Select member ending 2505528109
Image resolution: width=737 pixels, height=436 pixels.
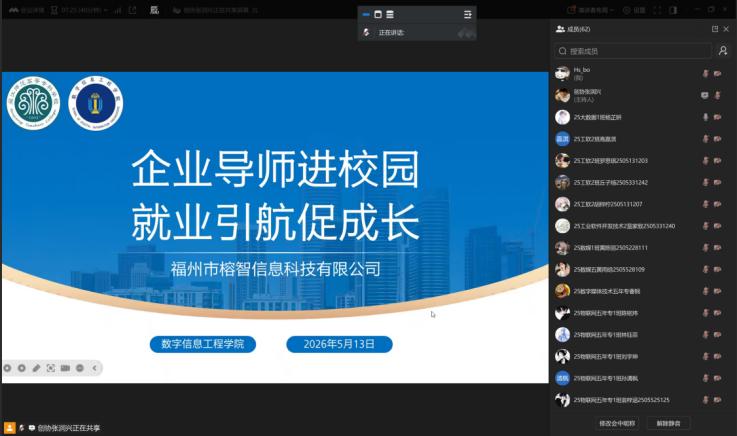(x=641, y=269)
